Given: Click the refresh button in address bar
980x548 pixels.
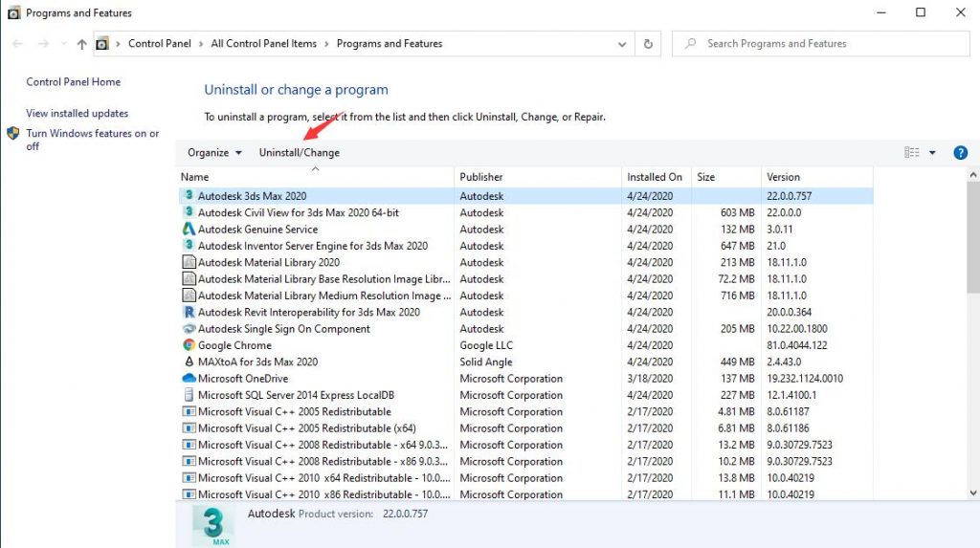Looking at the screenshot, I should (648, 44).
